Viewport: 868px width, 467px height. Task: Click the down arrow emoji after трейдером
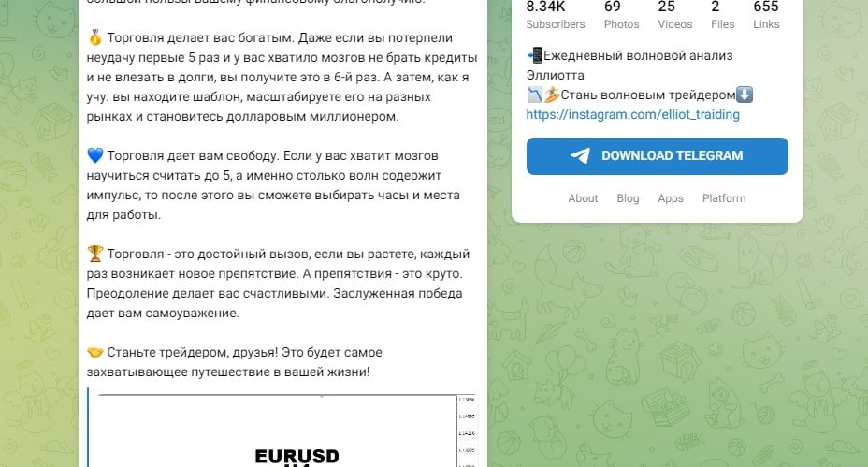point(745,95)
